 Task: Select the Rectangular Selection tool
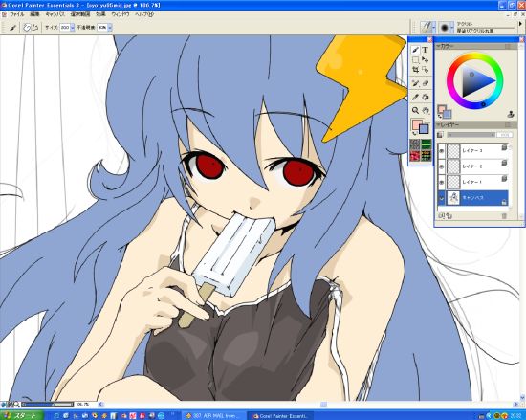pos(416,60)
